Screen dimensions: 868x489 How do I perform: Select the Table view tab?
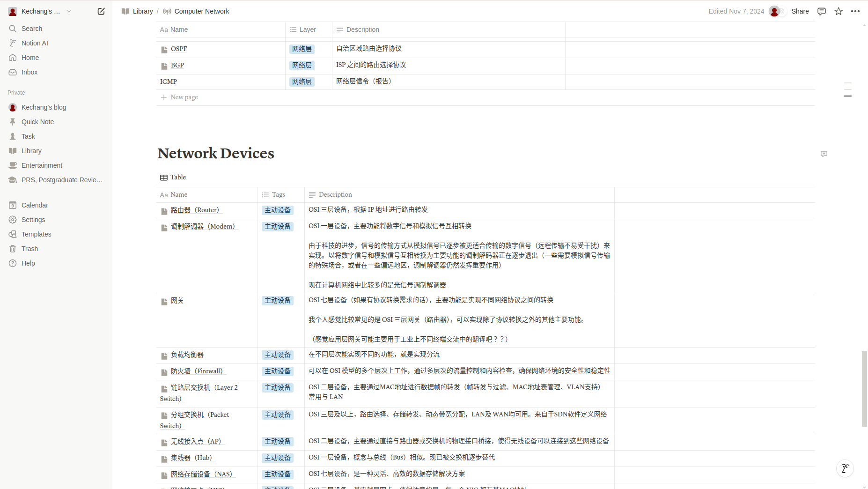(173, 178)
